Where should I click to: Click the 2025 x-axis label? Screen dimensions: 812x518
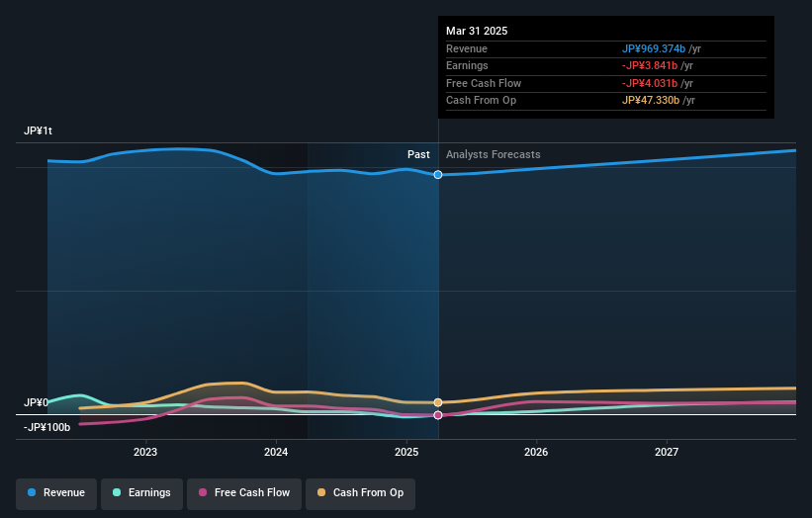point(406,453)
